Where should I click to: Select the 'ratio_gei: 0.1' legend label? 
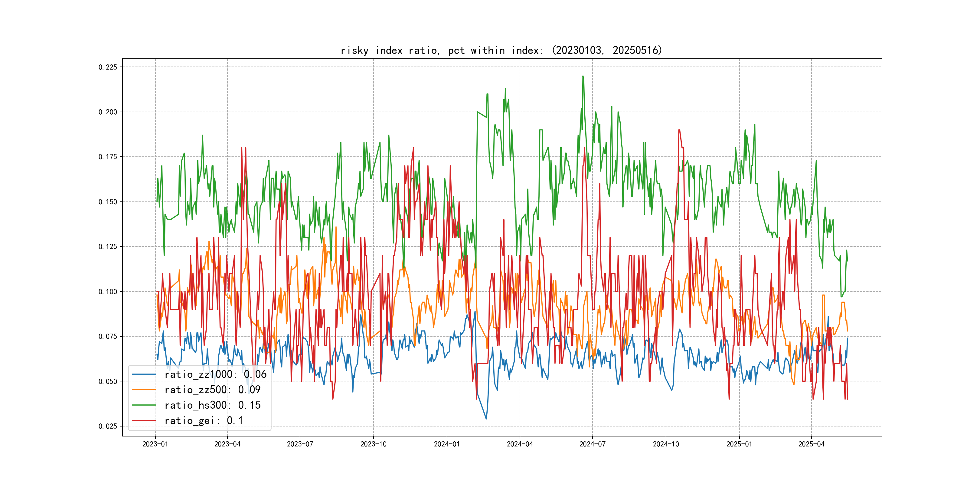[x=204, y=420]
